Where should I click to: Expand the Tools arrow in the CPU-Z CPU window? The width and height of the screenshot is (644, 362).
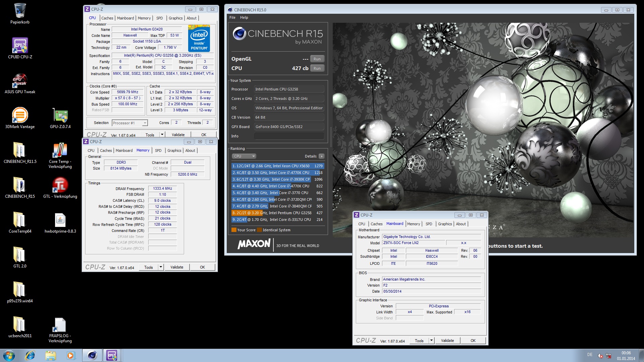click(162, 135)
